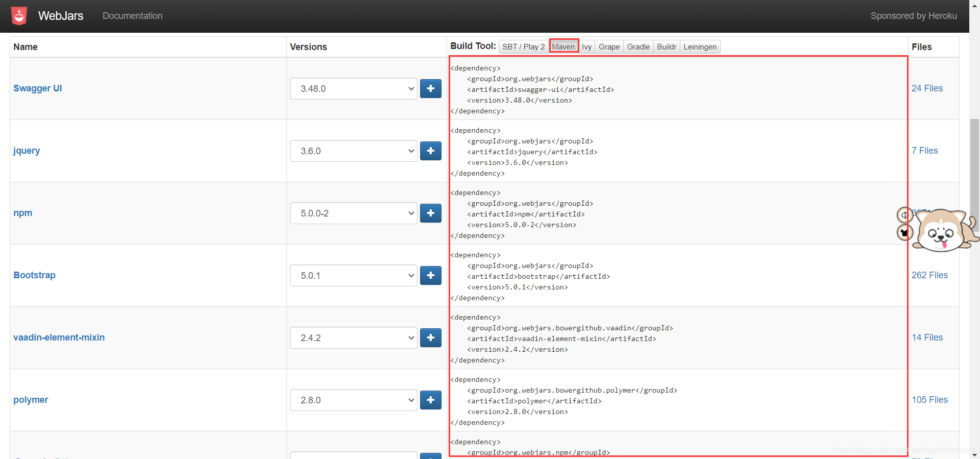
Task: View Swagger UI 24 Files list
Action: coord(927,88)
